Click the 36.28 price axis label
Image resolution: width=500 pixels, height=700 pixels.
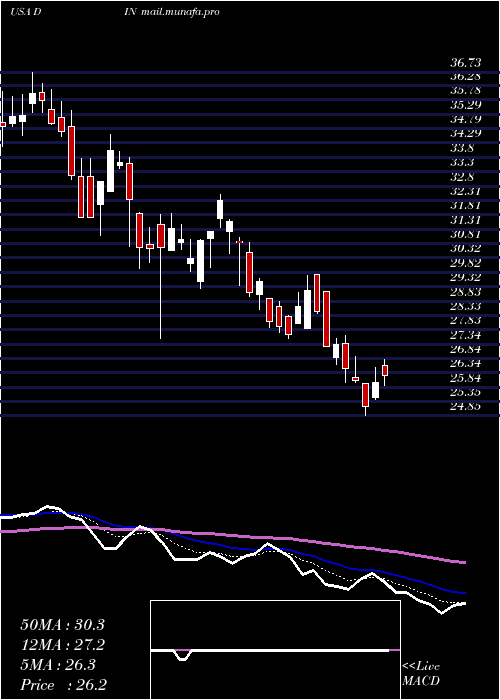point(465,76)
